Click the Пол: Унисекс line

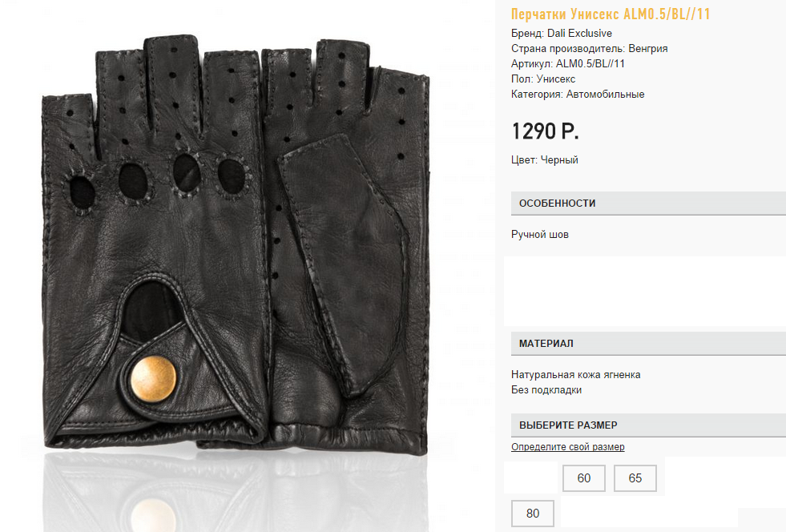point(543,79)
